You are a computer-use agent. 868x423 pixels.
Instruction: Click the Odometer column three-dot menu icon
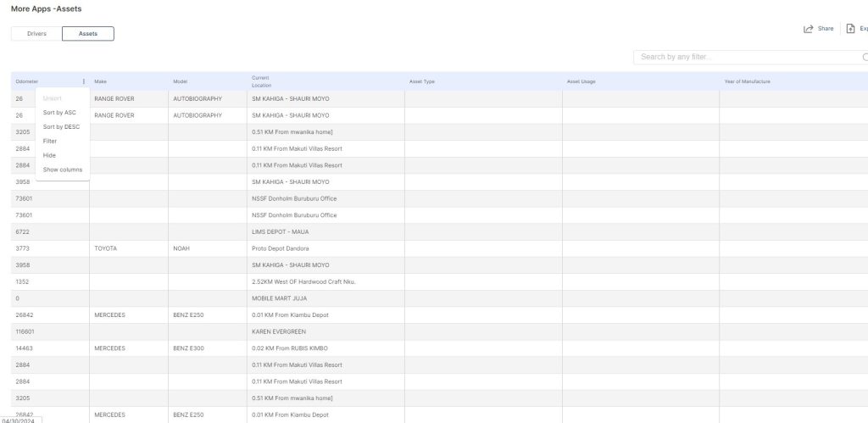coord(84,81)
